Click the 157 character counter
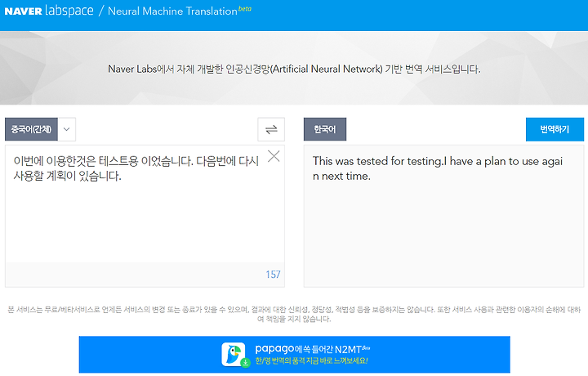588x376 pixels. [x=273, y=275]
